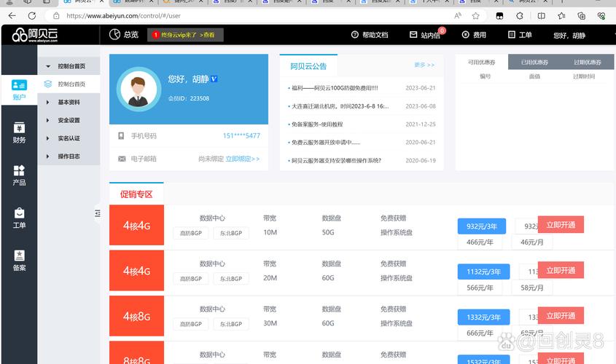Select the 促销专区 tab
Screen dimensions: 616x364
[136, 194]
